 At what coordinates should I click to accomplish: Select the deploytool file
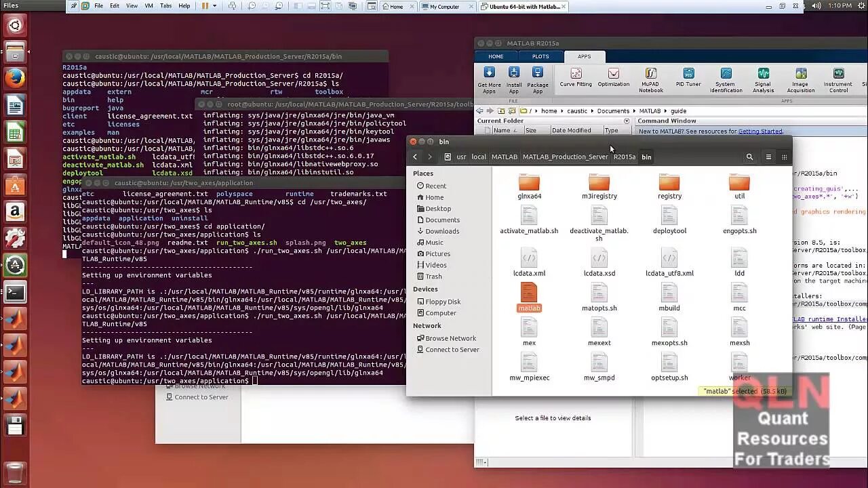(669, 220)
